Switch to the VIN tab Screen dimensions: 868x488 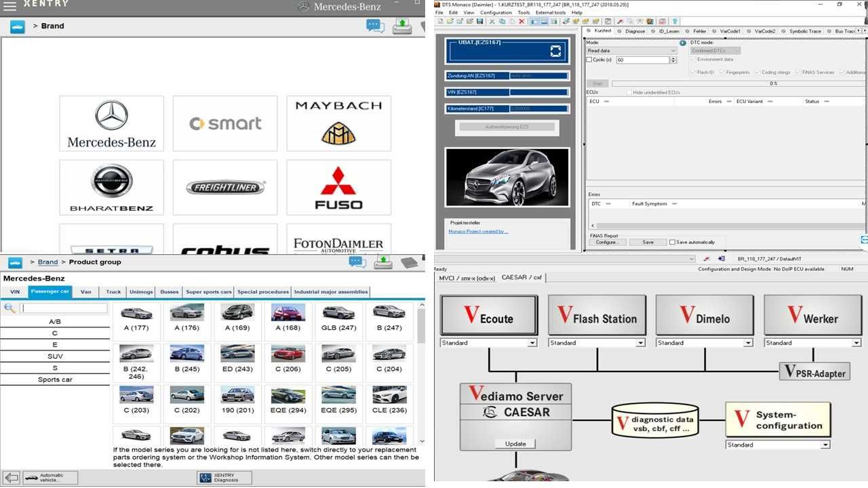click(x=15, y=292)
